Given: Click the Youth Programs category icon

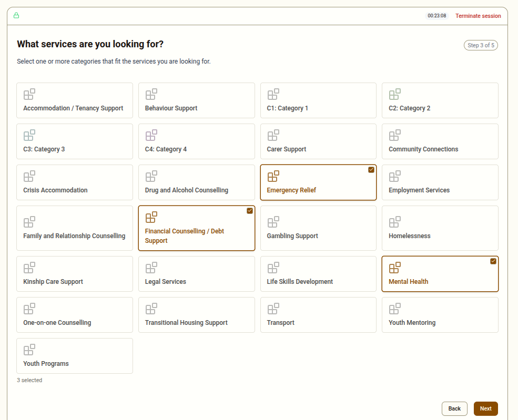Looking at the screenshot, I should pyautogui.click(x=29, y=349).
